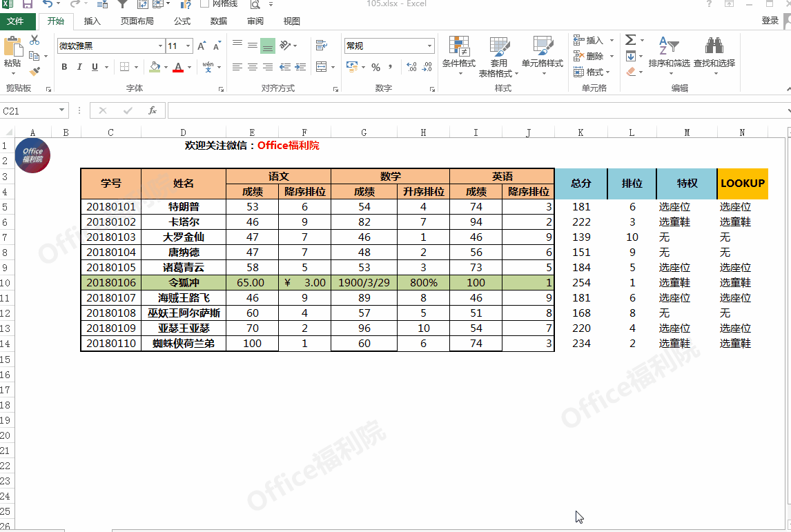The height and width of the screenshot is (532, 791).
Task: Open 套用表格格式 table styles
Action: click(x=499, y=57)
